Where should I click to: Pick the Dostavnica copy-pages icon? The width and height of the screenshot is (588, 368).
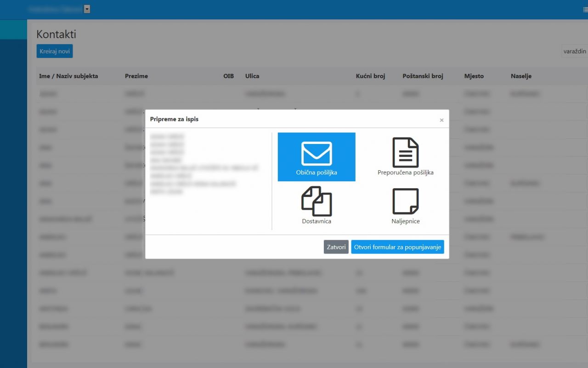pos(317,201)
